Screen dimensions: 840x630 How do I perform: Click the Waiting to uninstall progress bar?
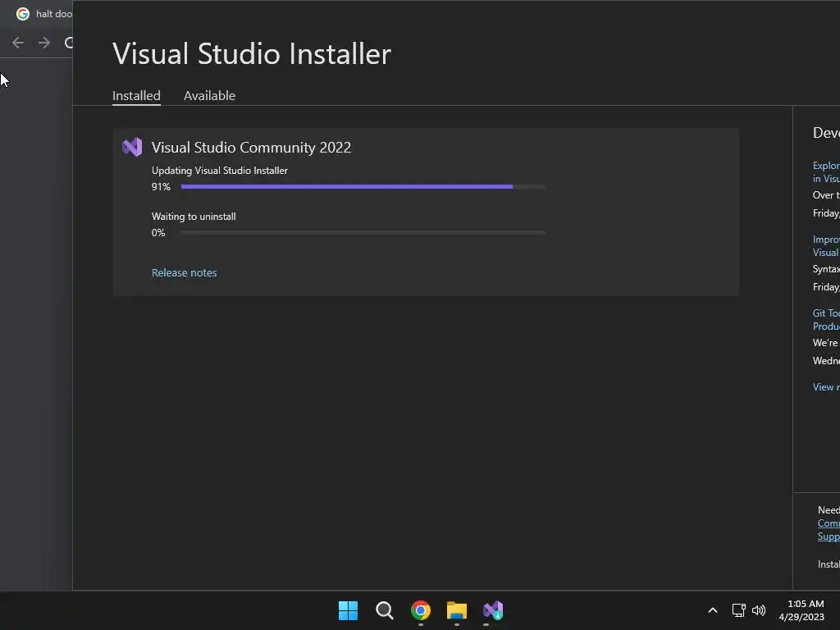(363, 232)
